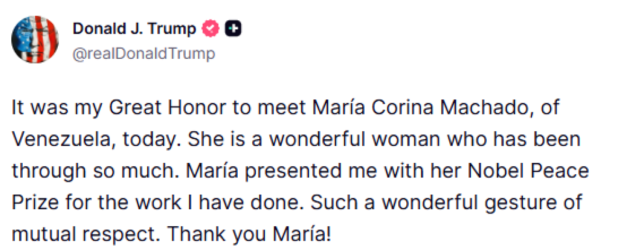Click the flag-painted profile avatar
Screen dimensions: 644x250
pyautogui.click(x=35, y=39)
